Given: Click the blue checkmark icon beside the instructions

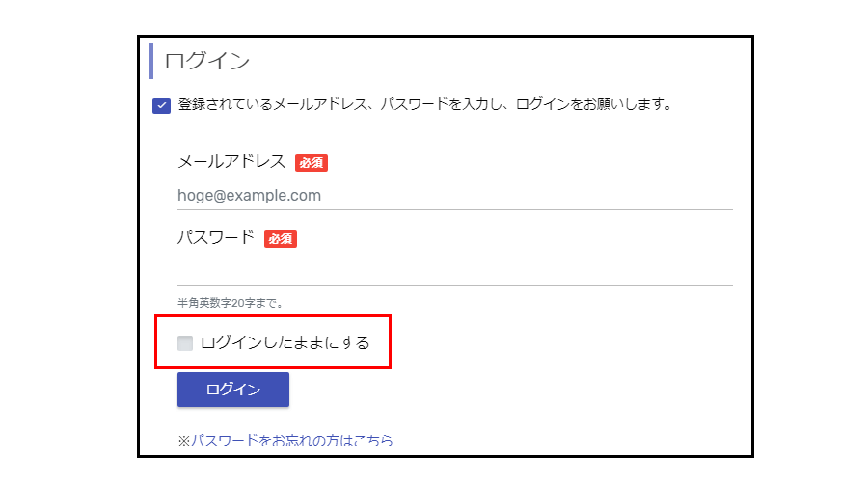Looking at the screenshot, I should pyautogui.click(x=161, y=105).
